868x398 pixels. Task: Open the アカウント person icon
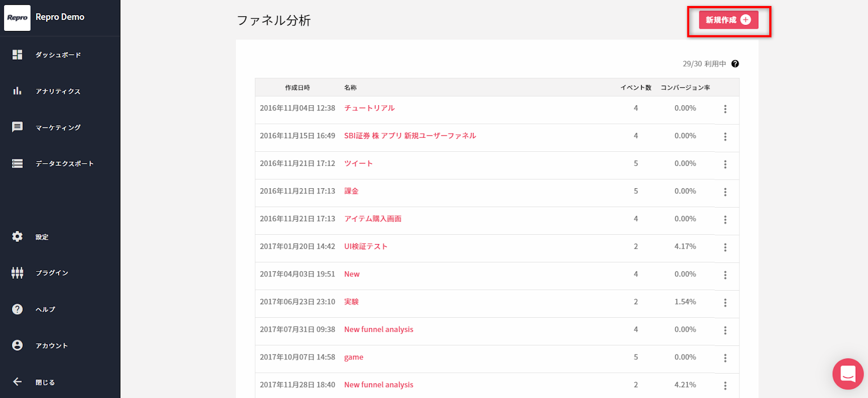click(x=17, y=345)
